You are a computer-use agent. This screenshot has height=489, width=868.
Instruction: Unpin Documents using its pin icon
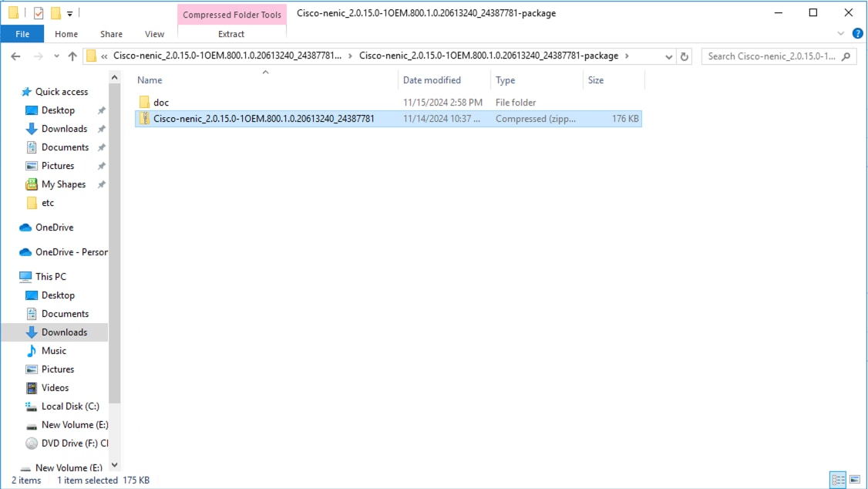tap(101, 148)
